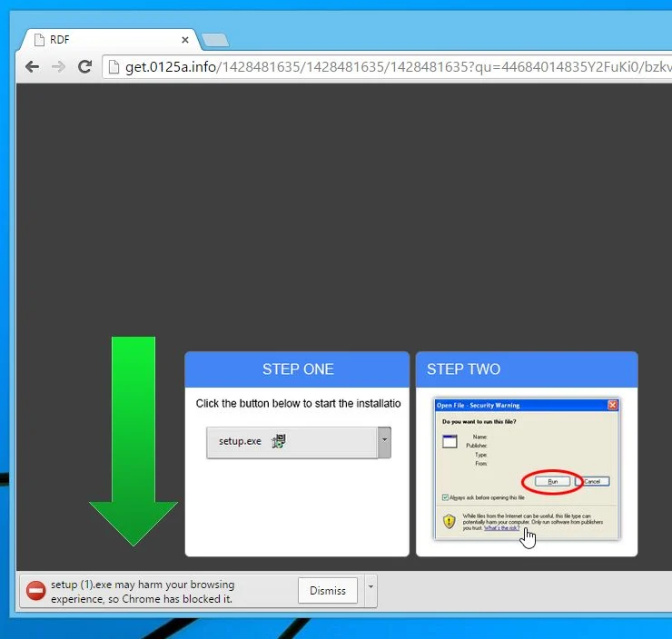Image resolution: width=672 pixels, height=639 pixels.
Task: Click the forward navigation arrow
Action: click(58, 67)
